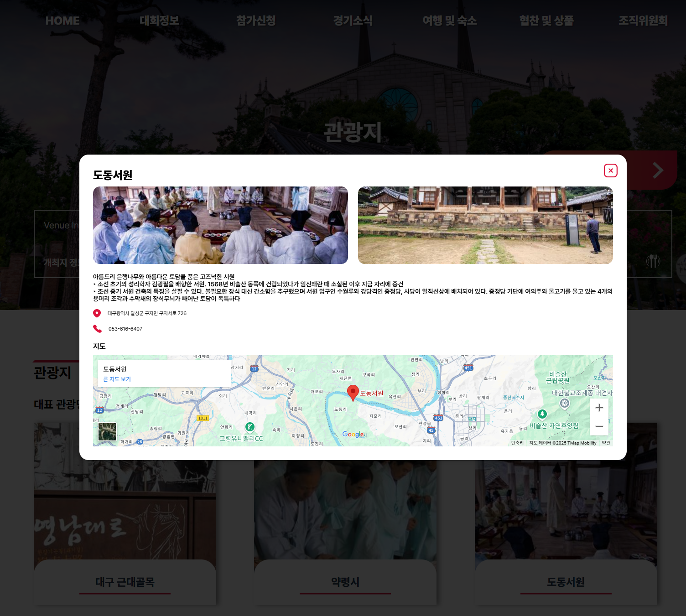Click the 고령유니밸리CC golf marker icon
Image resolution: width=686 pixels, height=616 pixels.
(x=249, y=427)
